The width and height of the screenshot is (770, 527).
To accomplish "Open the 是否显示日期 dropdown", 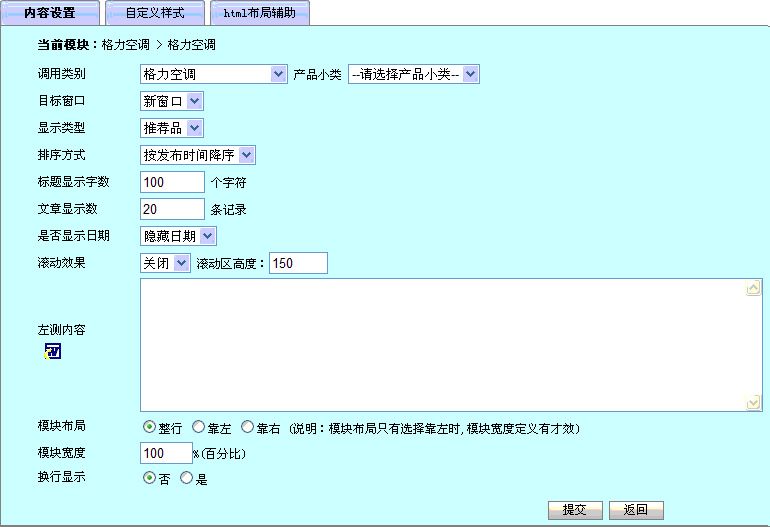I will point(178,236).
